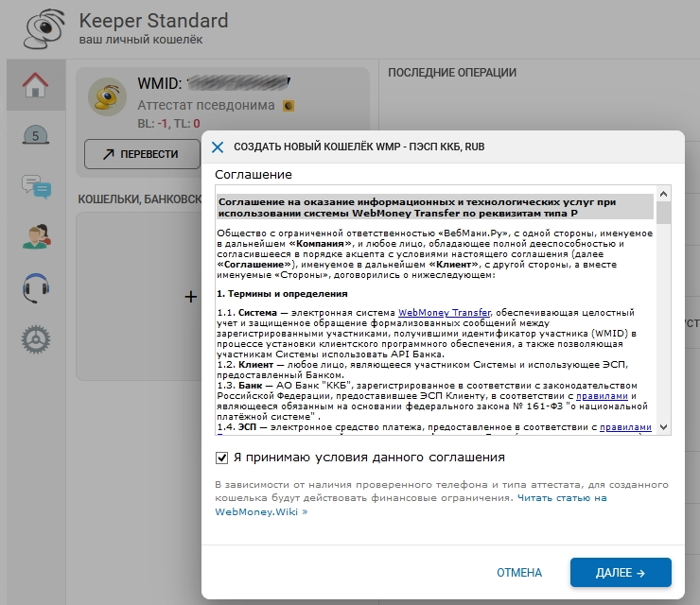
Task: Close the create wallet dialog with X
Action: click(x=218, y=147)
